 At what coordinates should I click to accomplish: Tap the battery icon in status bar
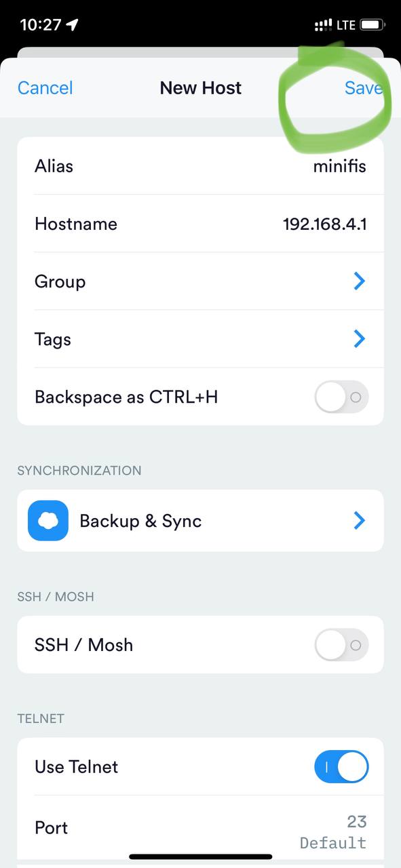(372, 25)
